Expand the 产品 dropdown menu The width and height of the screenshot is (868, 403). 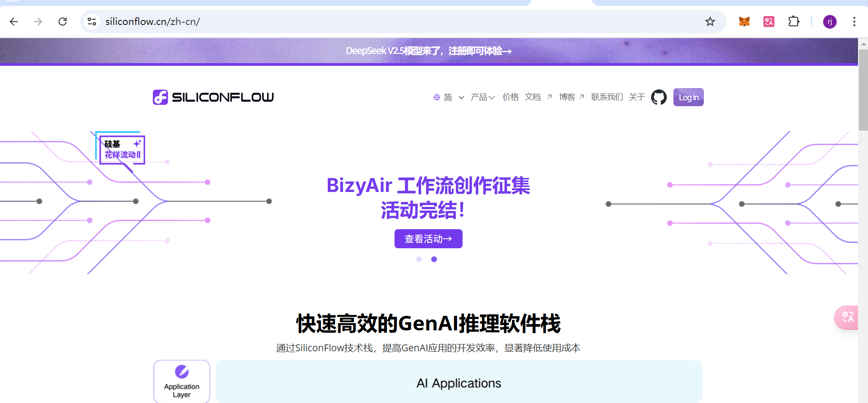[483, 97]
